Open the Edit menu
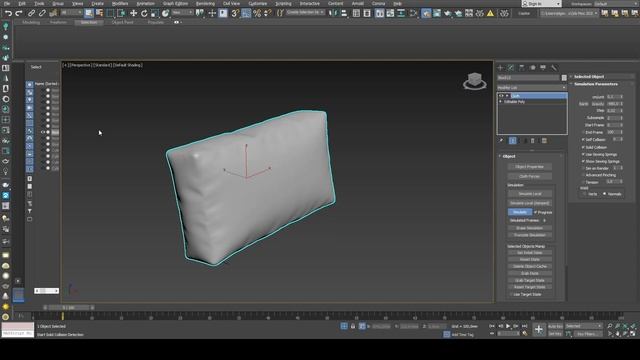 tap(22, 4)
